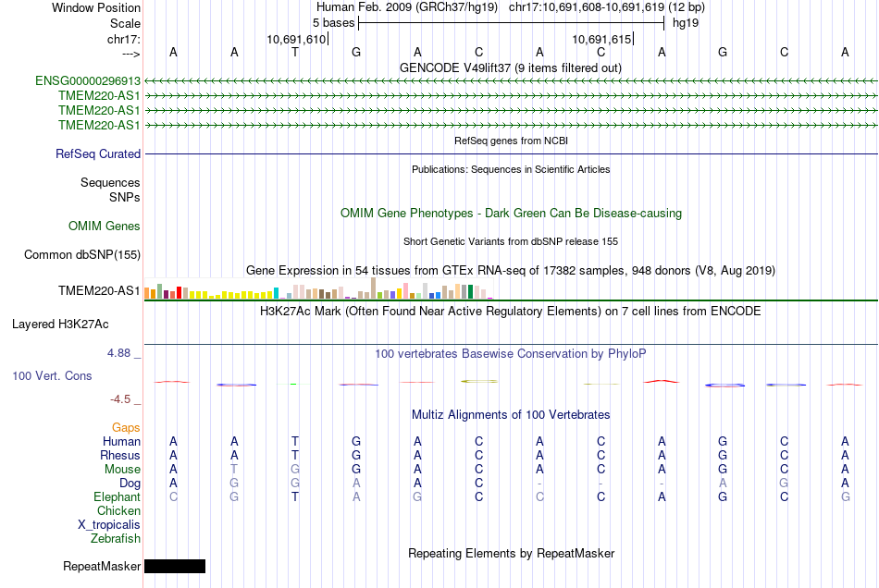The height and width of the screenshot is (588, 879).
Task: Click the green PhyloP mark under T base
Action: pyautogui.click(x=293, y=385)
